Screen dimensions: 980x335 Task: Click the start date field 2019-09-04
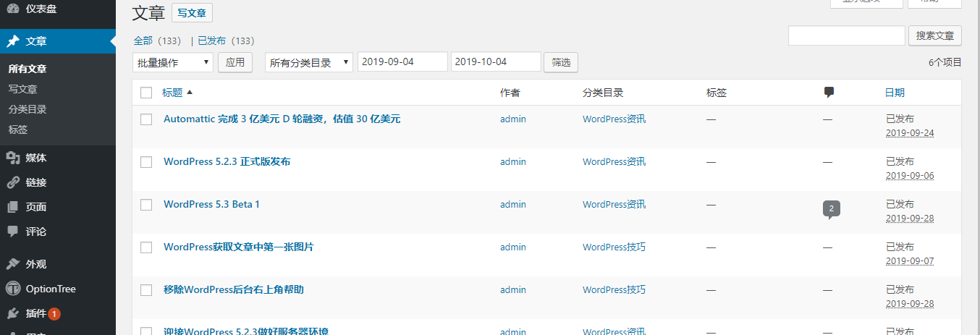(402, 62)
